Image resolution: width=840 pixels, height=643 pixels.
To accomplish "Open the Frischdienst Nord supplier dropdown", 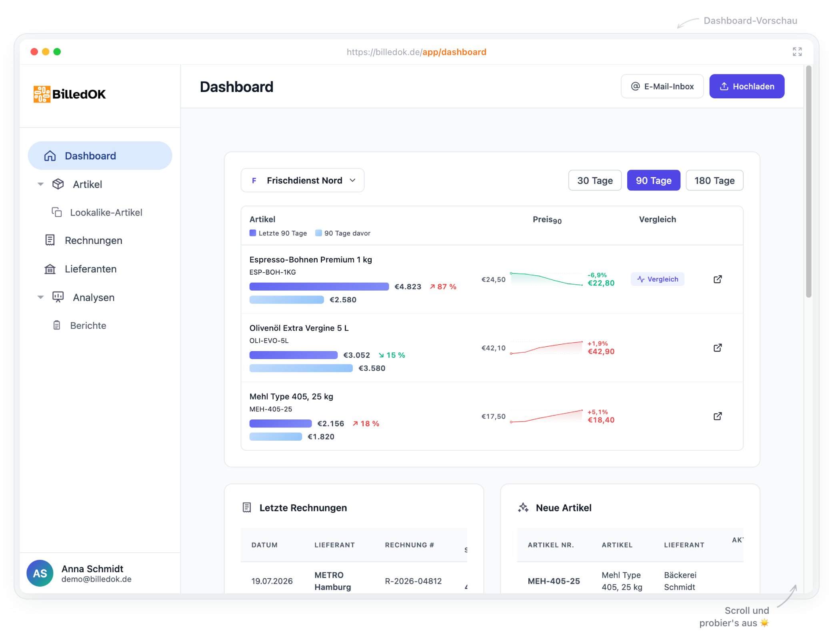I will click(x=302, y=180).
